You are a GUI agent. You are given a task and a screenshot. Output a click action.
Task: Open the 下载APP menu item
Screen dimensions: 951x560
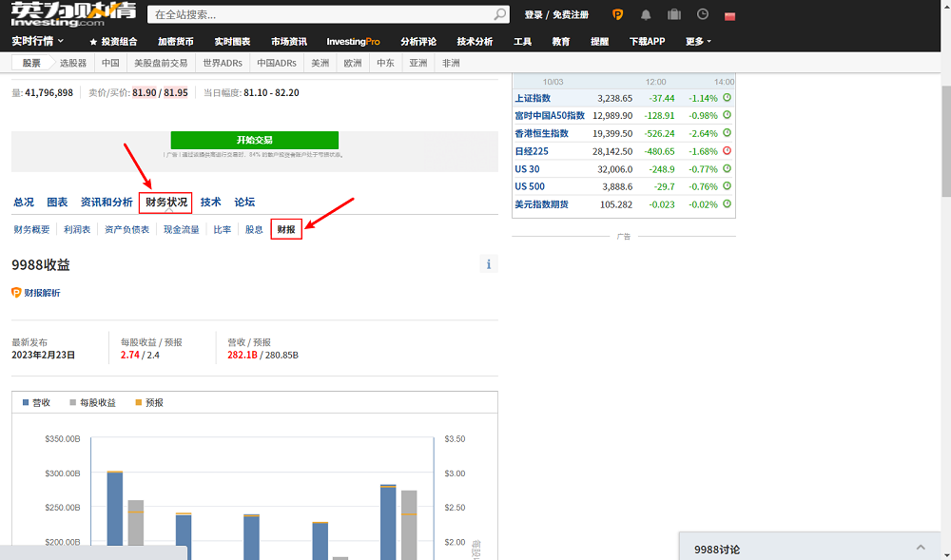pos(647,41)
